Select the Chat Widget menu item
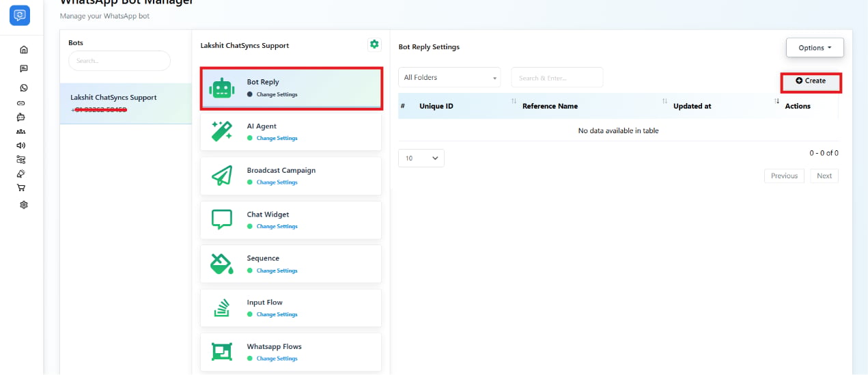 tap(291, 219)
